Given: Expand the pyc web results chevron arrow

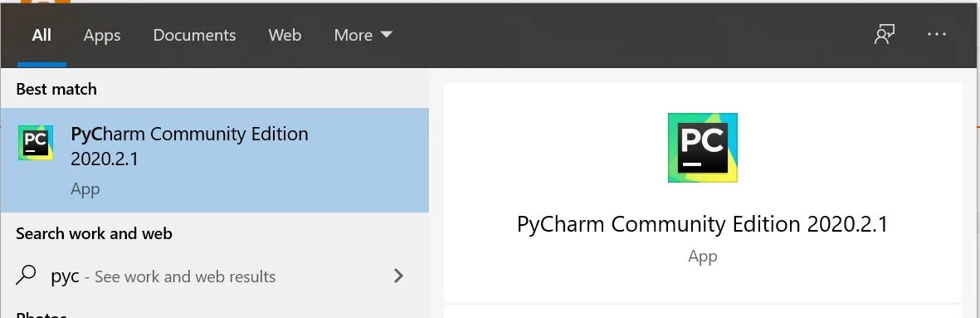Looking at the screenshot, I should [x=399, y=276].
